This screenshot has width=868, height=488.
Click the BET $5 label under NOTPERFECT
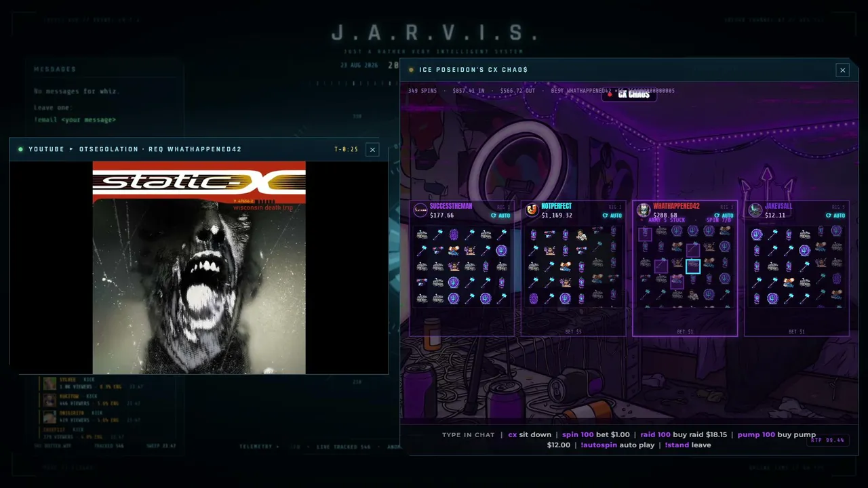[573, 332]
